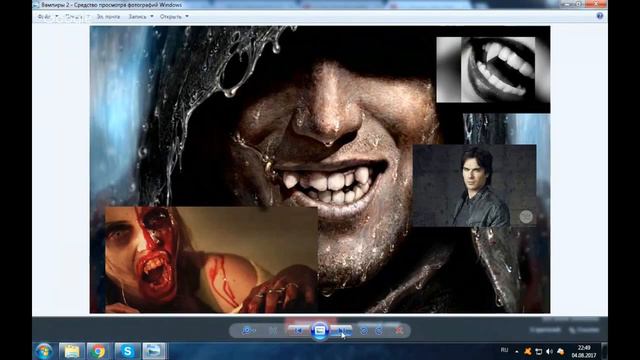Viewport: 640px width, 360px height.
Task: Open the zoom magnifier control
Action: pyautogui.click(x=248, y=331)
